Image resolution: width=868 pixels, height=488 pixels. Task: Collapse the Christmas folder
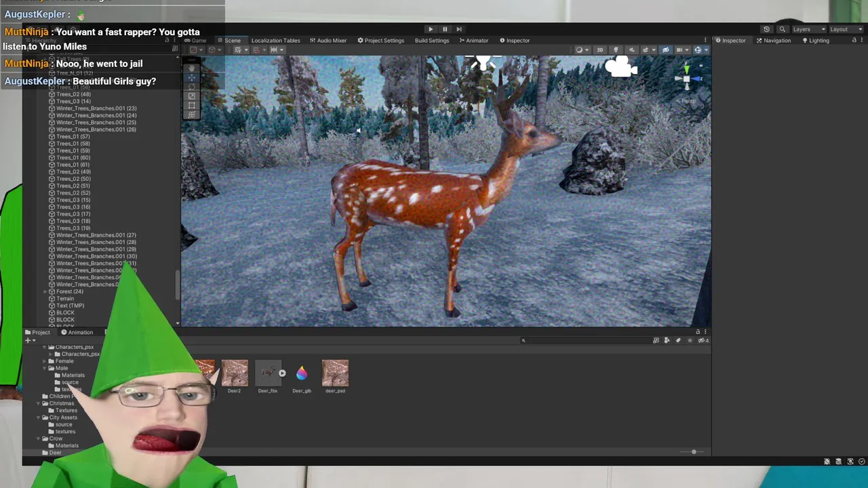pos(39,403)
